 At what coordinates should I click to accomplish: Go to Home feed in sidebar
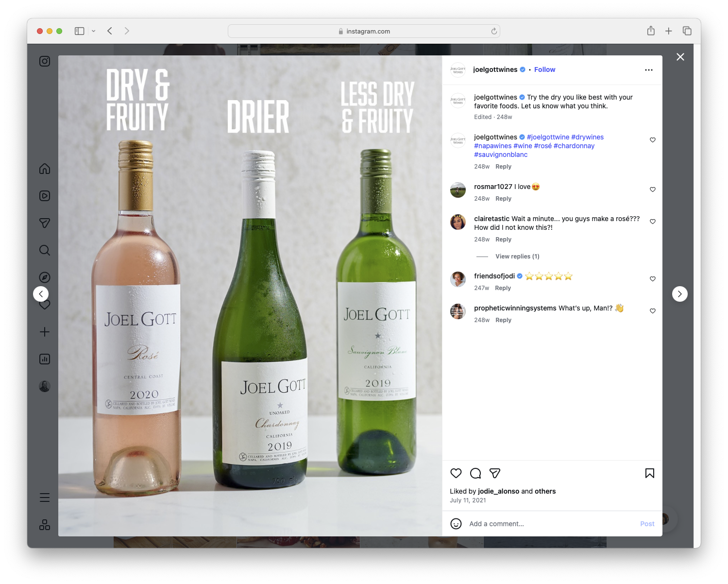45,169
